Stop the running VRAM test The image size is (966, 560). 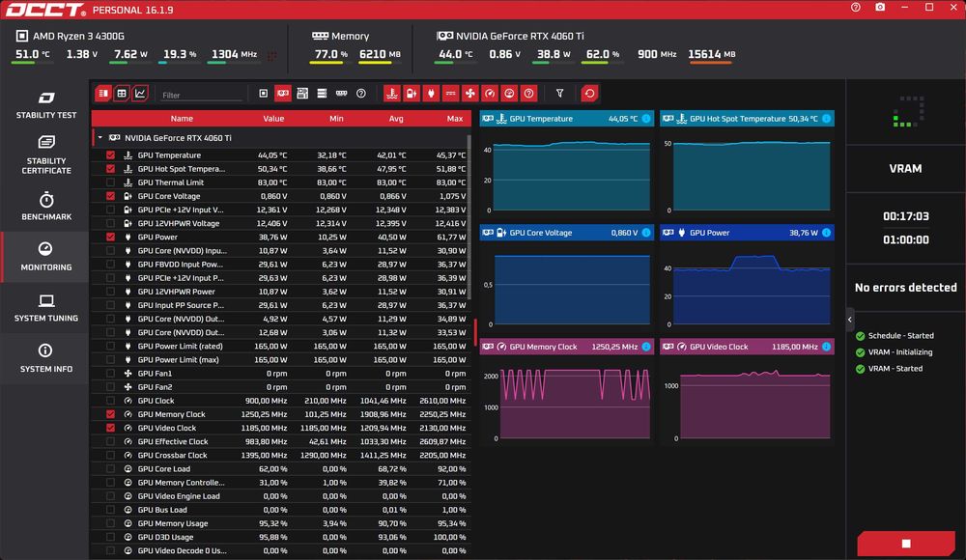[x=906, y=544]
